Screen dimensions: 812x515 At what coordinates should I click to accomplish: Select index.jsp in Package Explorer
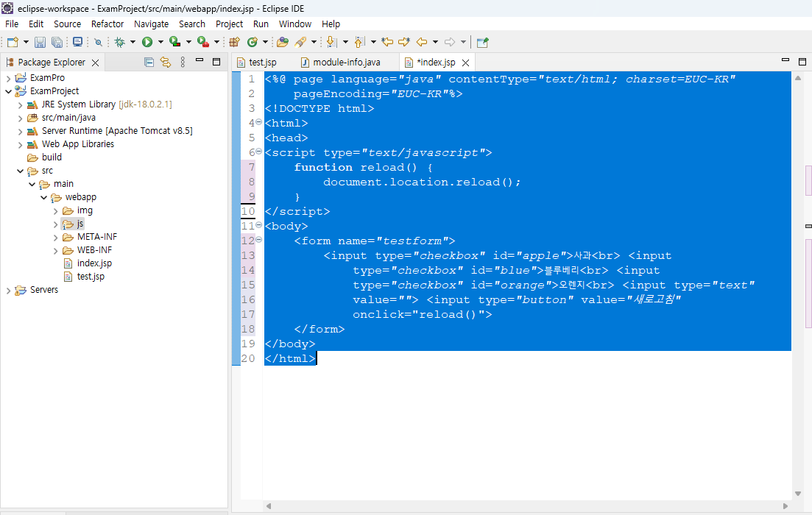pos(94,263)
